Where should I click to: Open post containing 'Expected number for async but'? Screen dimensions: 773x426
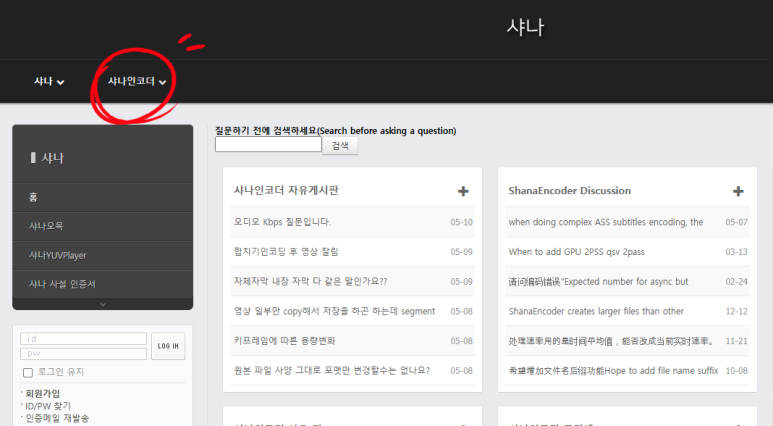coord(598,282)
